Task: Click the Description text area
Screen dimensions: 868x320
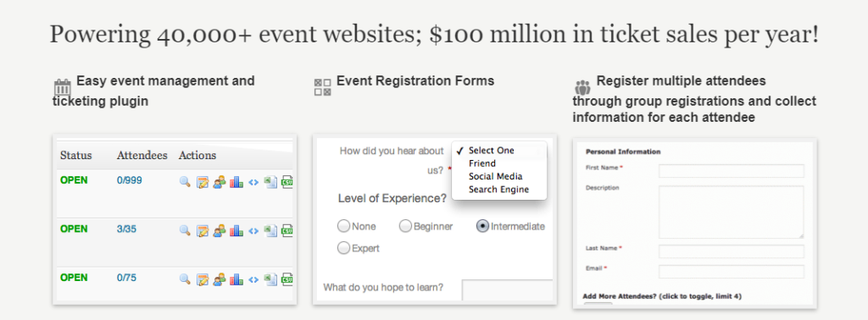Action: [732, 212]
